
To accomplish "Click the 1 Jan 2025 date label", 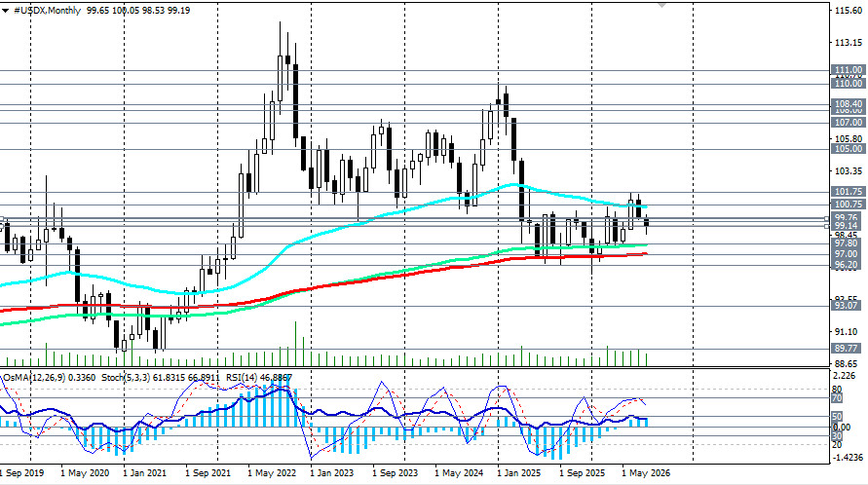I will click(518, 473).
